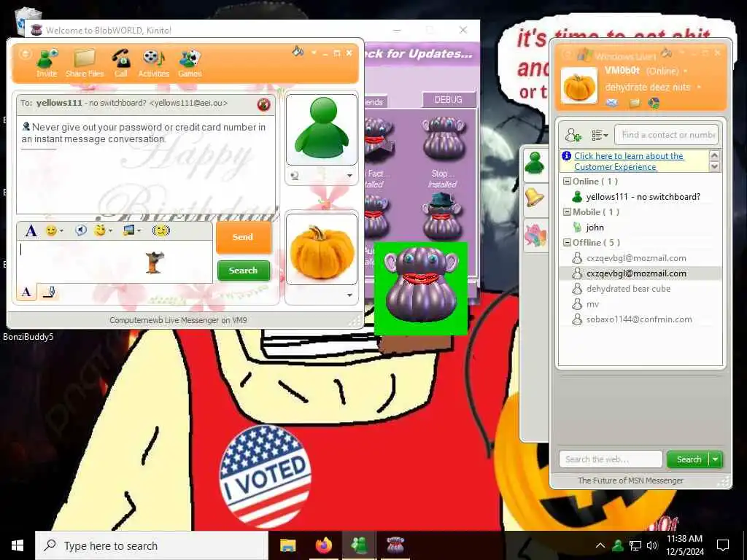Open the font formatting letter A tool
This screenshot has width=747, height=560.
pos(31,231)
